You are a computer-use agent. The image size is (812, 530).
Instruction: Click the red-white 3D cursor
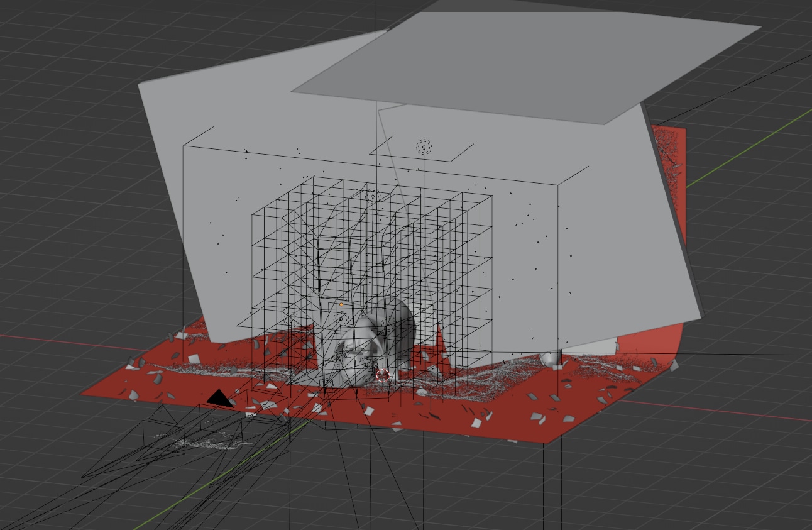coord(383,375)
